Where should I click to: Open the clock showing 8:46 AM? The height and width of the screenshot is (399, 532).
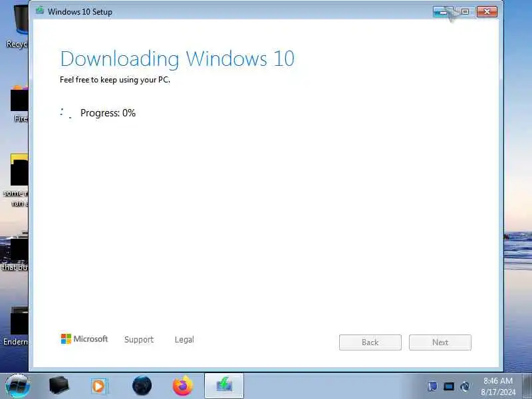(x=497, y=386)
